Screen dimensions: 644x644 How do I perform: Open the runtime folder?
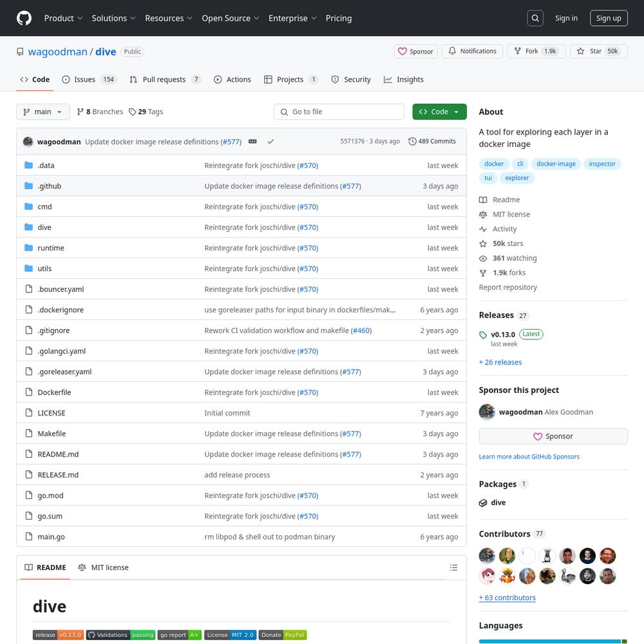click(x=50, y=248)
